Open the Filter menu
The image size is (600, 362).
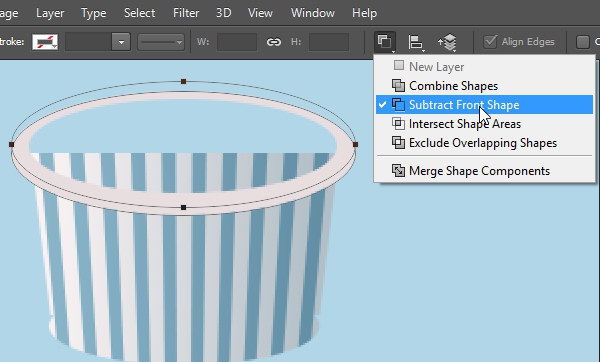pos(186,13)
